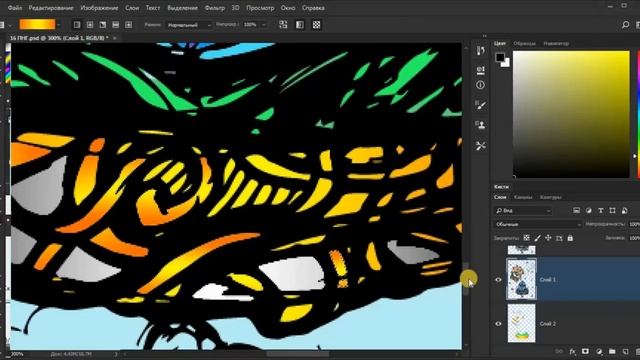
Task: Select the Кисти panel tab
Action: [x=501, y=187]
